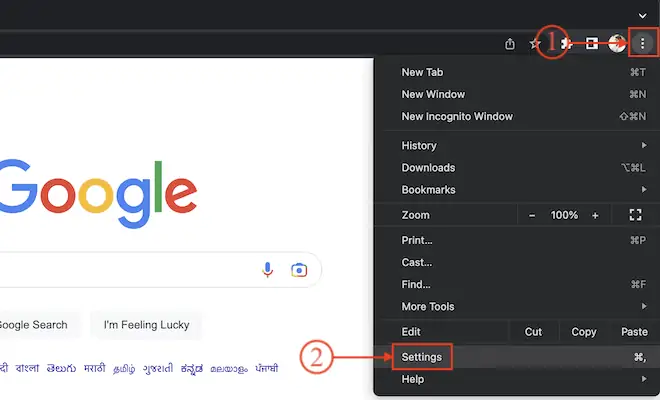
Task: Enter fullscreen from the Zoom row
Action: click(634, 215)
